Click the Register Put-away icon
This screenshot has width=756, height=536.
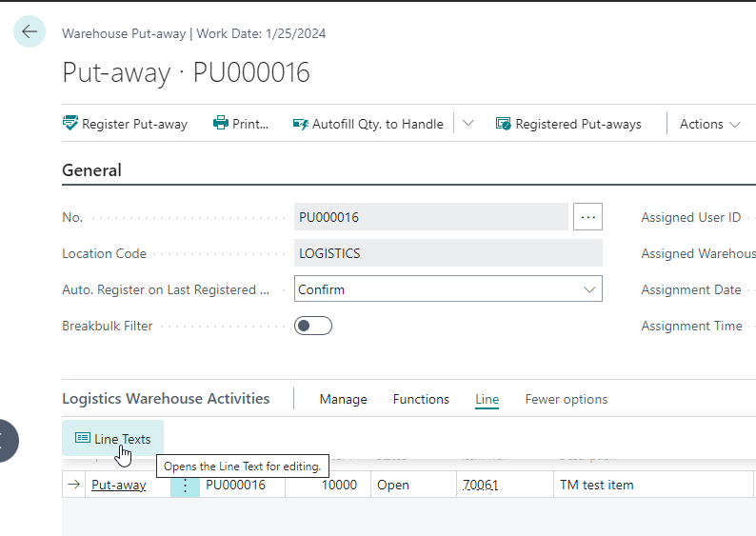tap(70, 124)
